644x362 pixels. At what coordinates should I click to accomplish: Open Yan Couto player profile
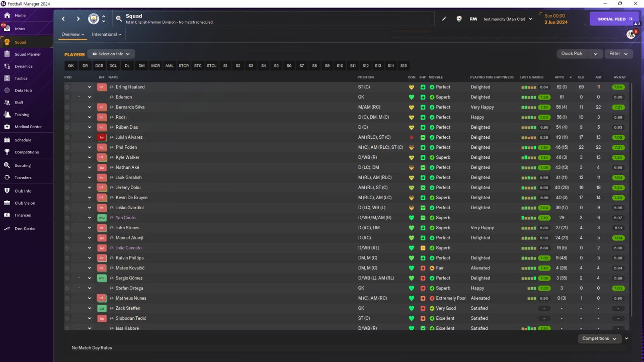click(126, 218)
